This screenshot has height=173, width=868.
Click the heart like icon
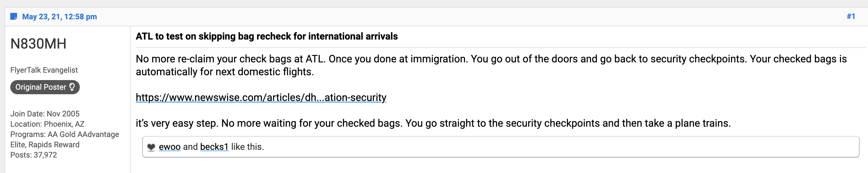pyautogui.click(x=151, y=147)
